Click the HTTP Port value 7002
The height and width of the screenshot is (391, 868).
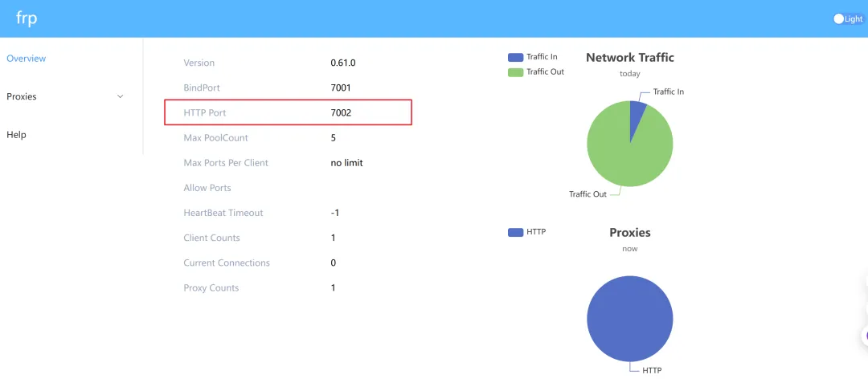tap(341, 113)
